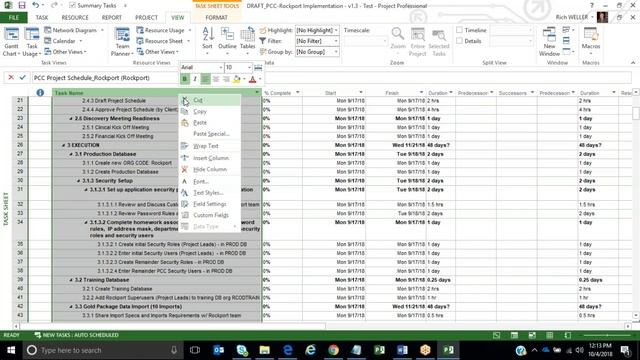
Task: Open the font color picker in mini toolbar
Action: coord(255,79)
